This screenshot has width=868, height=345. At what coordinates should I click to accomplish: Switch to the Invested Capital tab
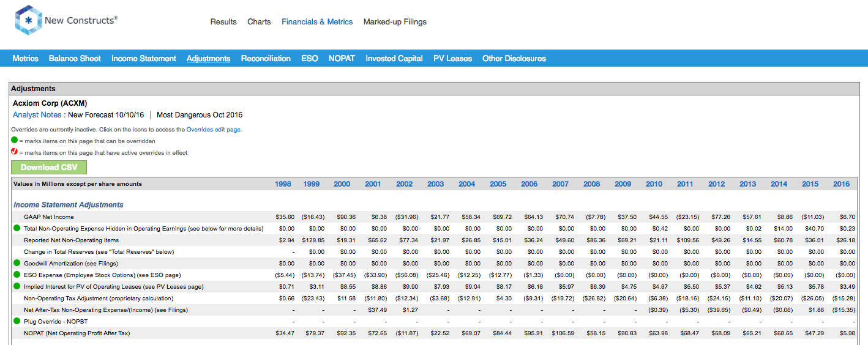coord(394,59)
